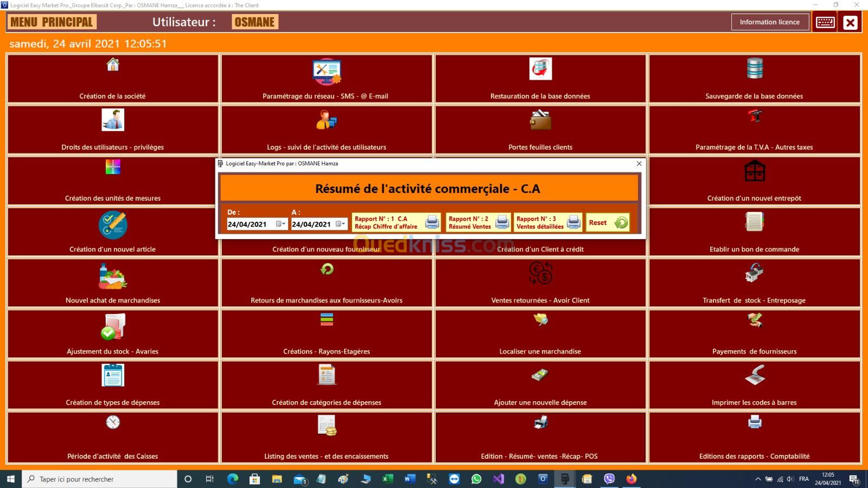The width and height of the screenshot is (868, 488).
Task: Open Ajustement du stock - Avaries icon
Action: 113,327
